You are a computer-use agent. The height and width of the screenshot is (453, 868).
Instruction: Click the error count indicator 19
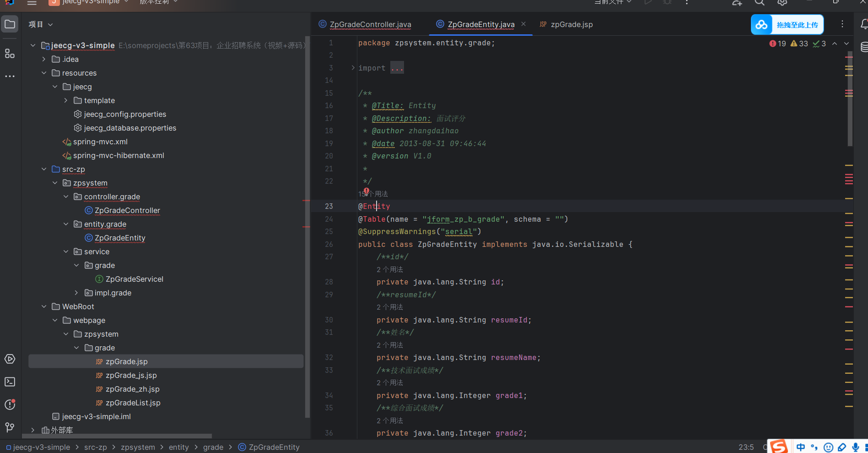pos(777,44)
